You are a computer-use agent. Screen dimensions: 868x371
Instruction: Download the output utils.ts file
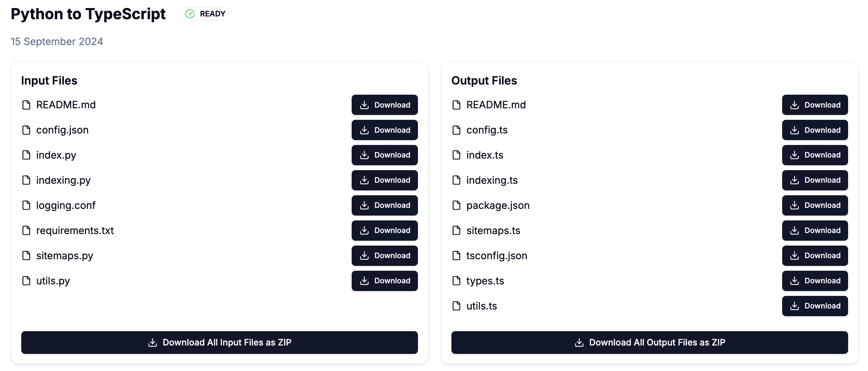815,306
